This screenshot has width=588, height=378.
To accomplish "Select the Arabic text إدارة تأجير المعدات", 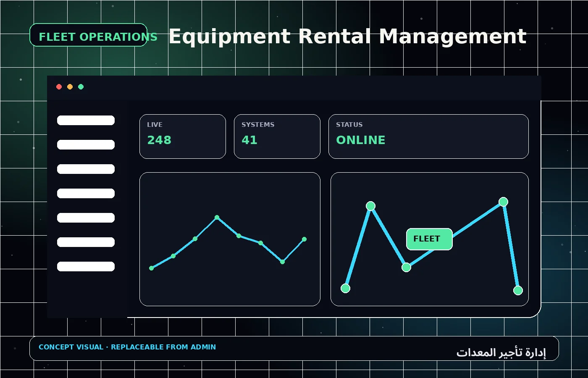I will tap(501, 352).
